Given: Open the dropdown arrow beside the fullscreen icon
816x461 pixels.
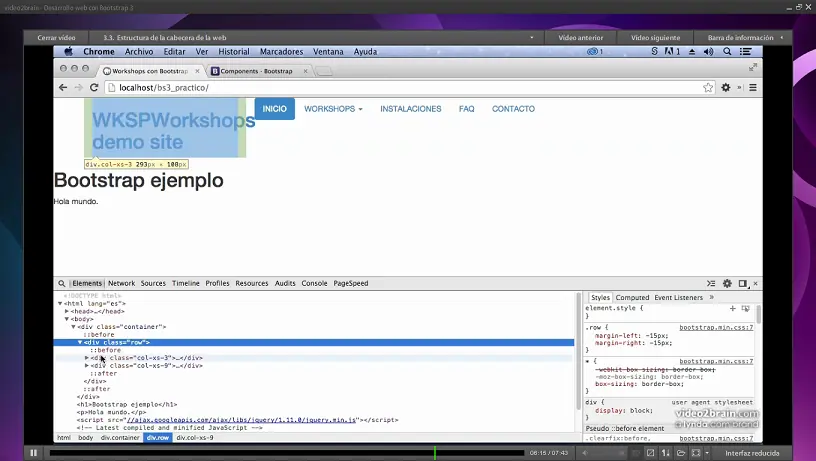Looking at the screenshot, I should pyautogui.click(x=707, y=453).
